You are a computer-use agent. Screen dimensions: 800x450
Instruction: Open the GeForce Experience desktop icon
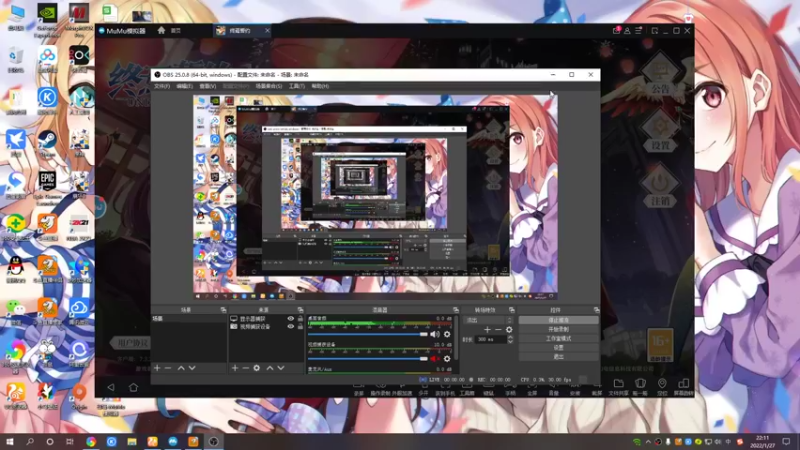[x=47, y=20]
